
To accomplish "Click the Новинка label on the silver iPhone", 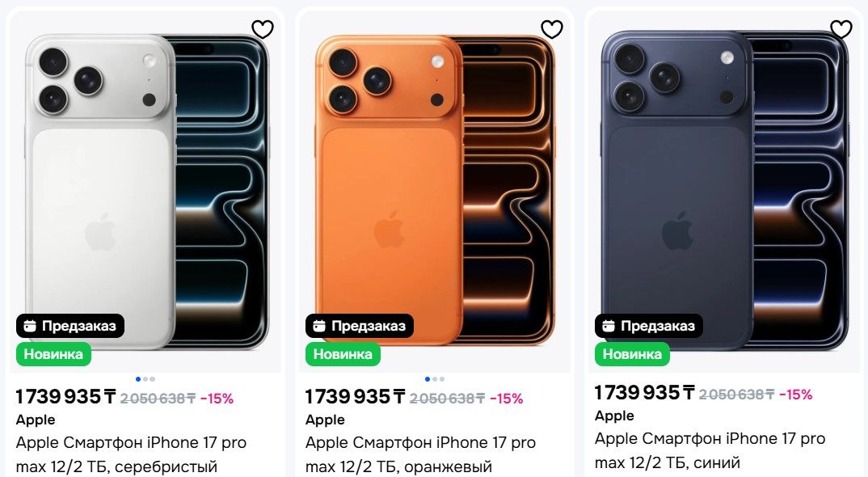I will click(x=53, y=353).
